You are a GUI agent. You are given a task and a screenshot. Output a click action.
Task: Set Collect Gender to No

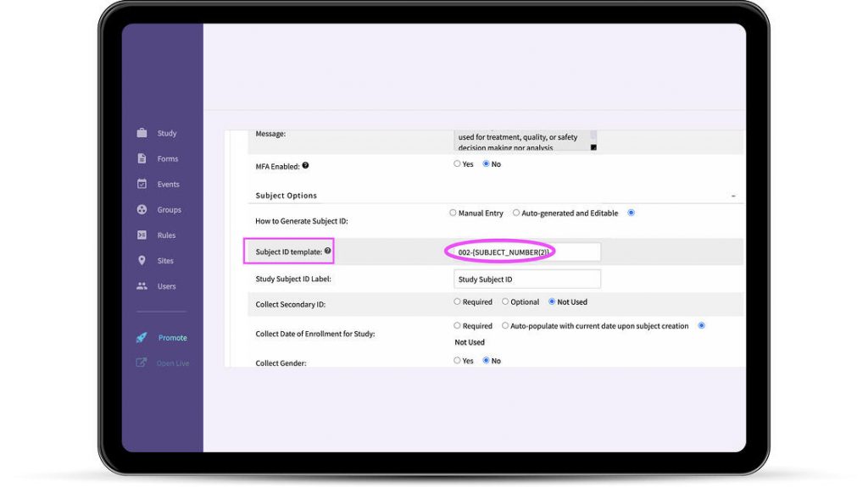coord(486,360)
